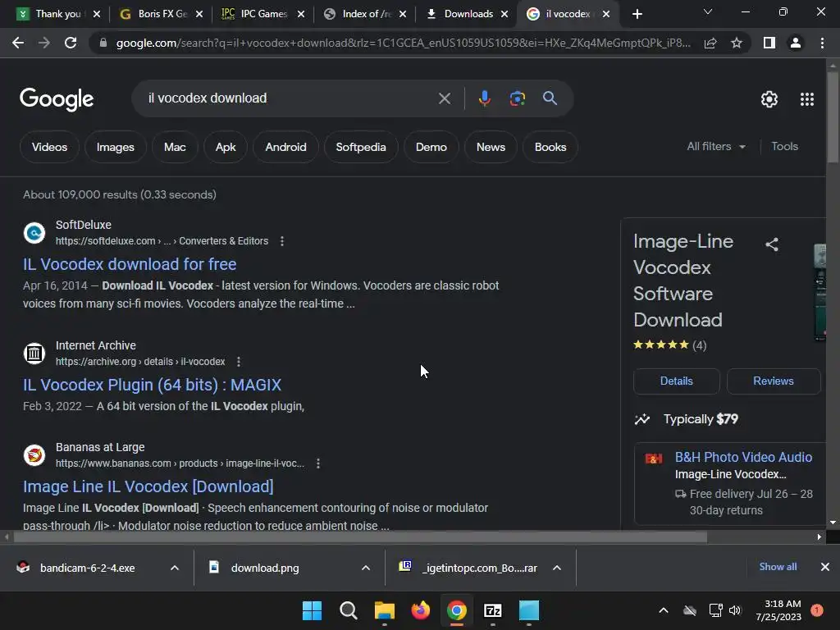Click the address bar URL
Image resolution: width=840 pixels, height=630 pixels.
(x=403, y=43)
